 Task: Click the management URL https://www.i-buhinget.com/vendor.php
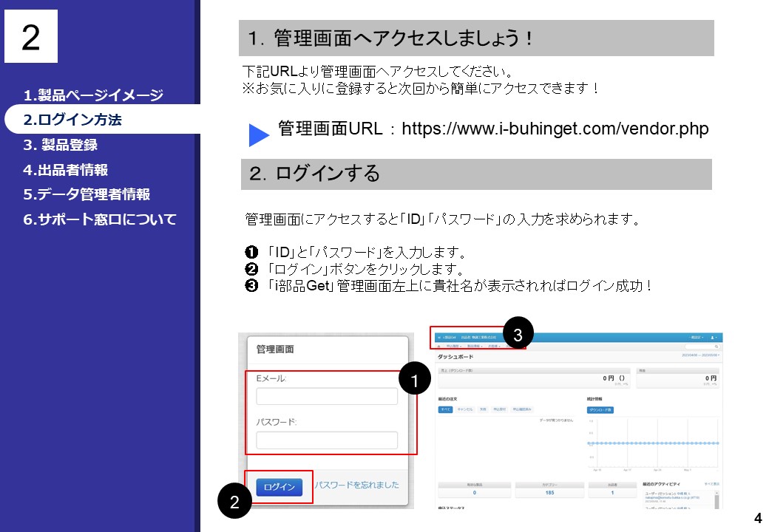[555, 129]
